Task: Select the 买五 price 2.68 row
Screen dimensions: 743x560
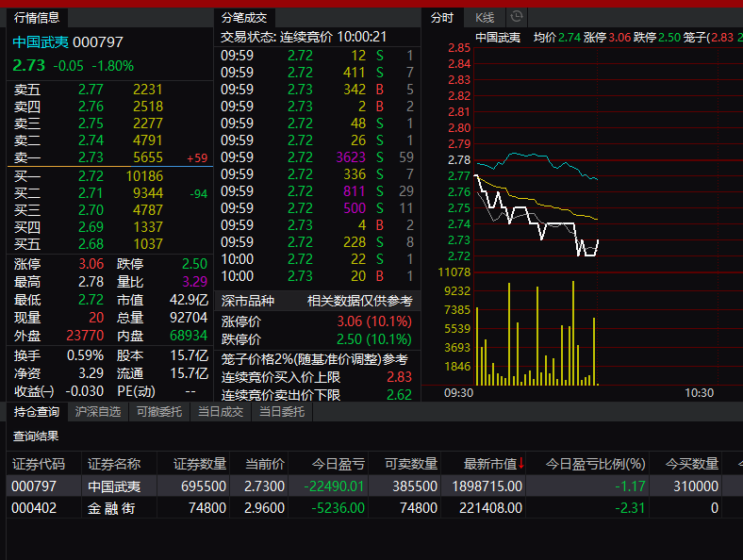Action: 110,244
